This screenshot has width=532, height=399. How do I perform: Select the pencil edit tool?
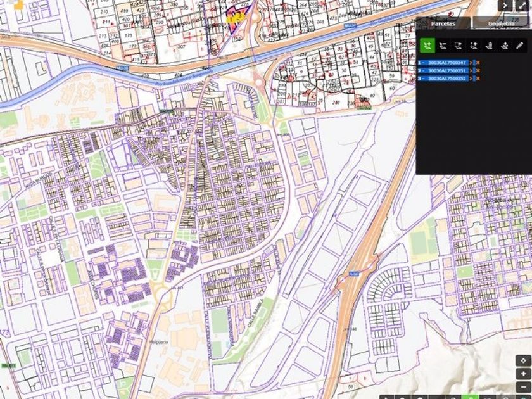tap(520, 46)
